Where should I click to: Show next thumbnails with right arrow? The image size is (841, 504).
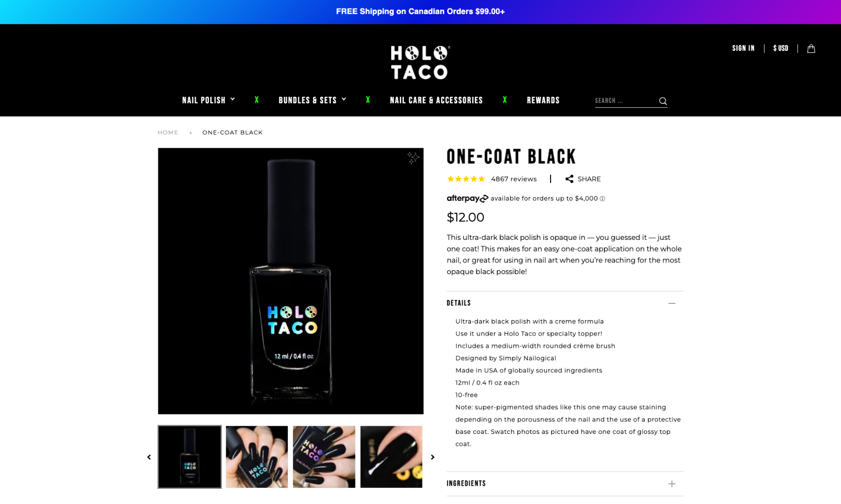pos(432,457)
